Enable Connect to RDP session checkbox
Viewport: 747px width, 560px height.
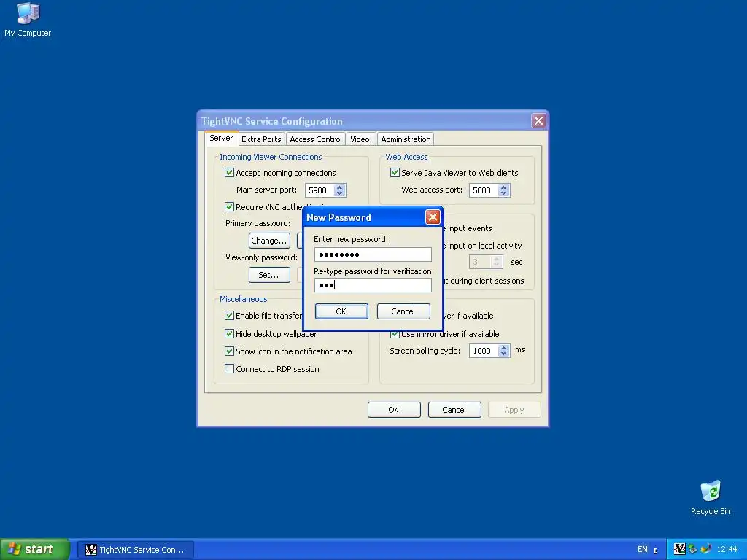pos(229,368)
